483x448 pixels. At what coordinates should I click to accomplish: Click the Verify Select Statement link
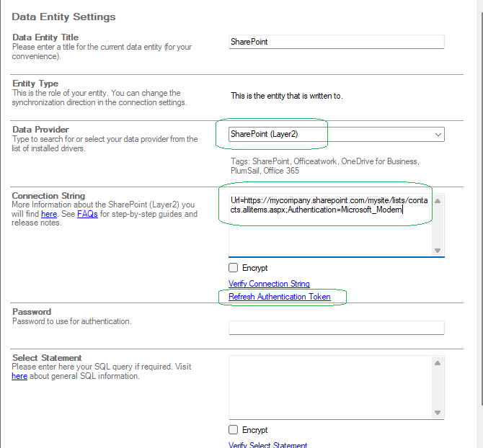[267, 445]
